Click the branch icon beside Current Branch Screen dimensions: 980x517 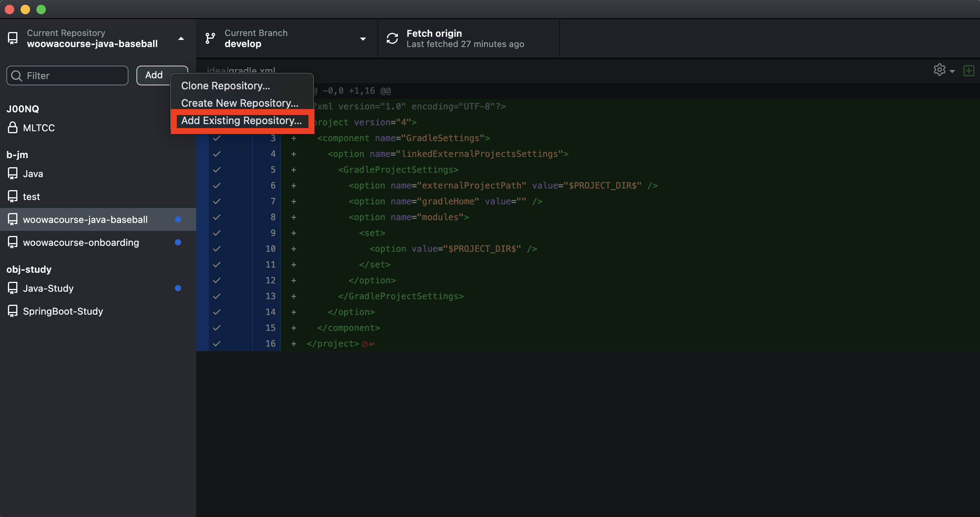[210, 38]
